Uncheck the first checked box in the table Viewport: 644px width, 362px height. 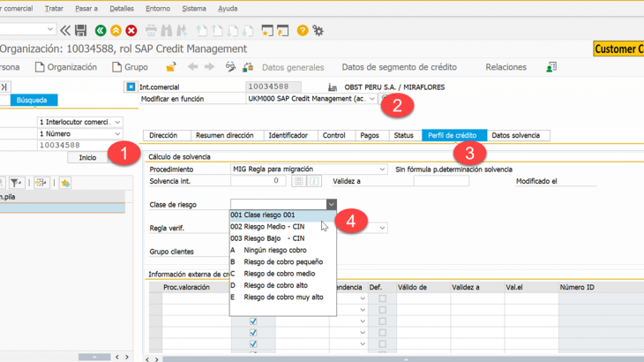pyautogui.click(x=253, y=321)
